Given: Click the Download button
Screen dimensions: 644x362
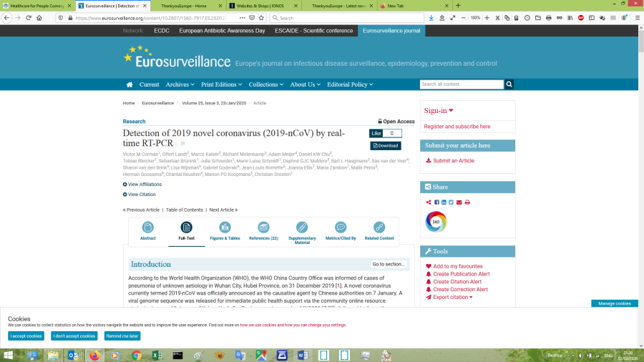Looking at the screenshot, I should (x=386, y=145).
